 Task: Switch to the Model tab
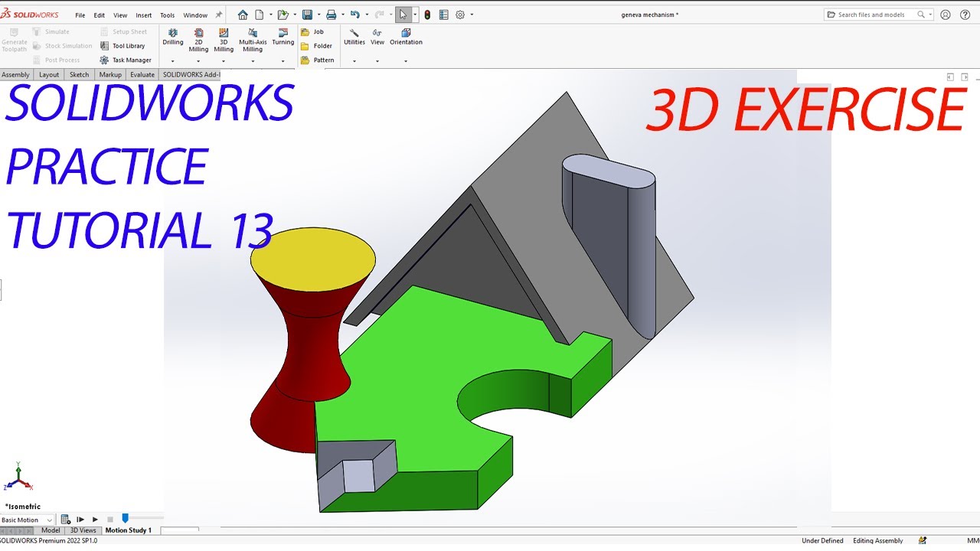[51, 530]
